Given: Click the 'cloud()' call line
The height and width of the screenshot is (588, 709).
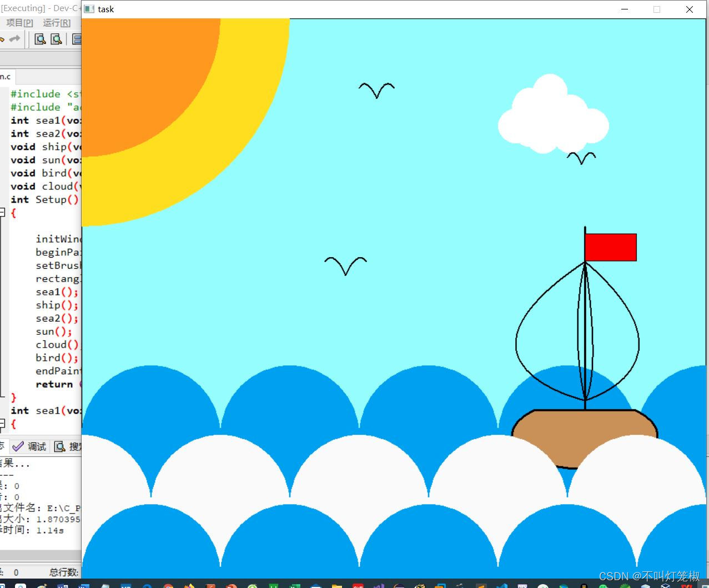Looking at the screenshot, I should 58,344.
